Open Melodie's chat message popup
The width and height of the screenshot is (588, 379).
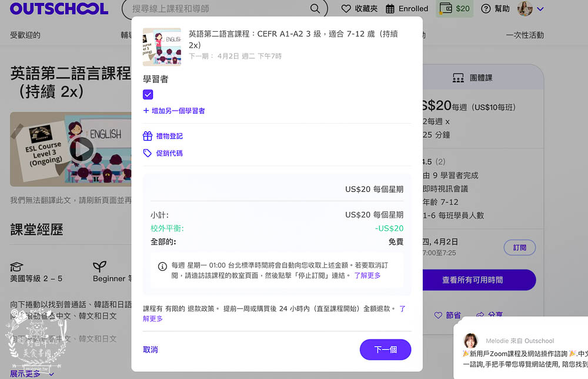(520, 348)
